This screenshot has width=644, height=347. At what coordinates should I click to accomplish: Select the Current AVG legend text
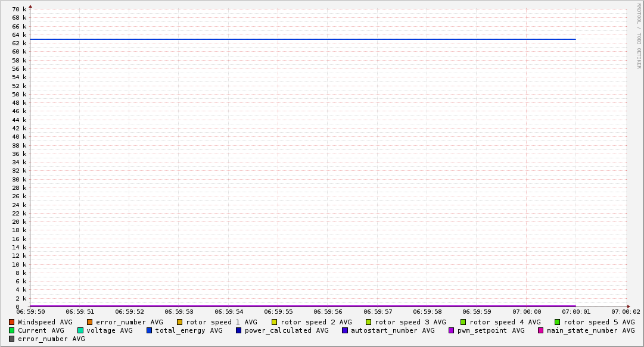(41, 330)
